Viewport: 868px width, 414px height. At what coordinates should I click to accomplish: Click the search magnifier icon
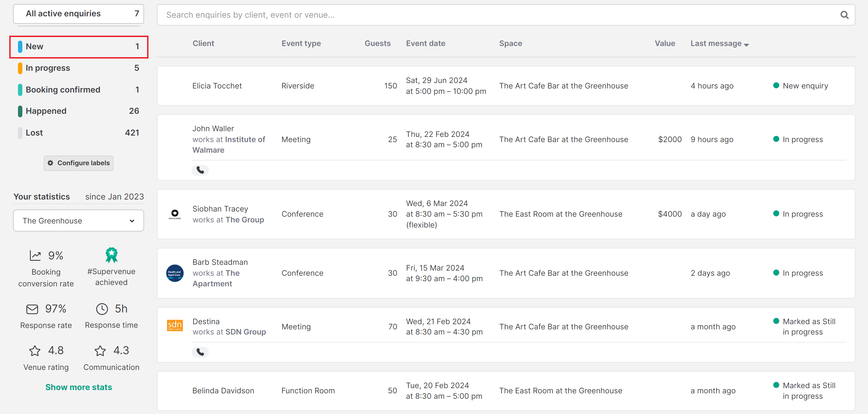click(x=844, y=15)
